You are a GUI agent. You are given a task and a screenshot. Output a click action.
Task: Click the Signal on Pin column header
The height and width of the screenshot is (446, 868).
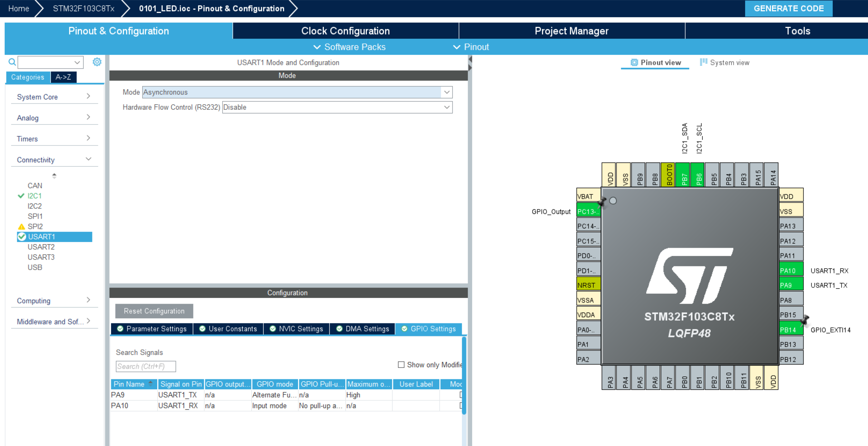tap(181, 384)
